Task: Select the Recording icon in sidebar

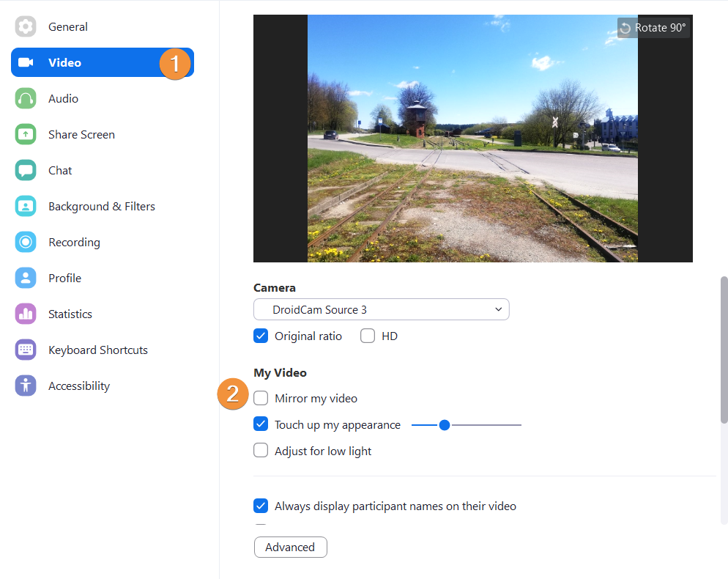Action: 26,243
